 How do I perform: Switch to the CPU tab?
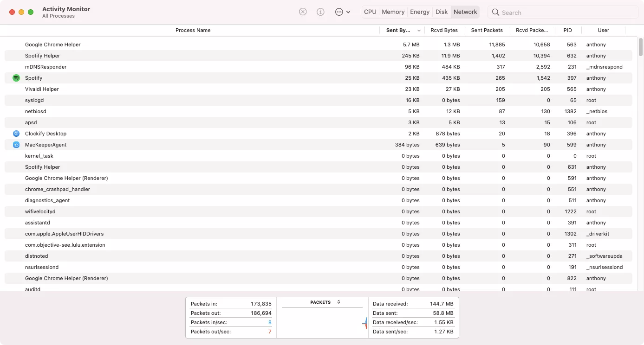click(x=370, y=12)
